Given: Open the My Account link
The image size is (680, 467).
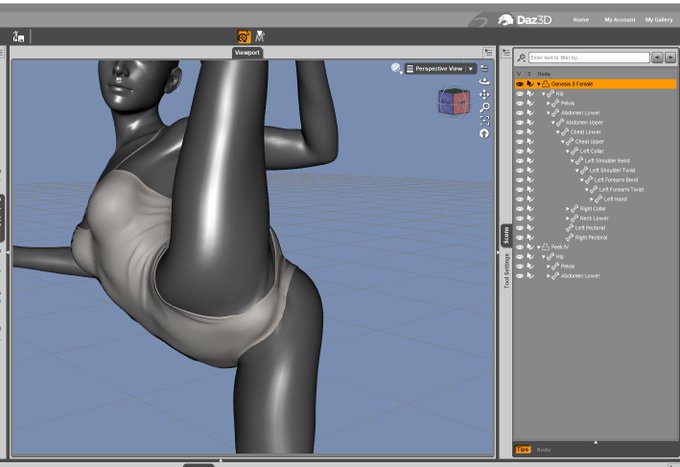Looking at the screenshot, I should pos(620,20).
